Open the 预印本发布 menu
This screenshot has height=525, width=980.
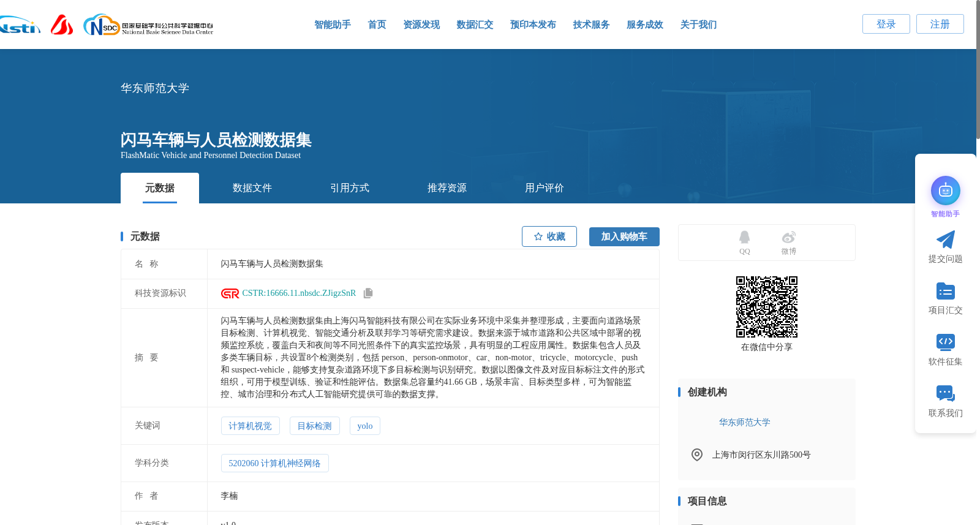pyautogui.click(x=533, y=25)
